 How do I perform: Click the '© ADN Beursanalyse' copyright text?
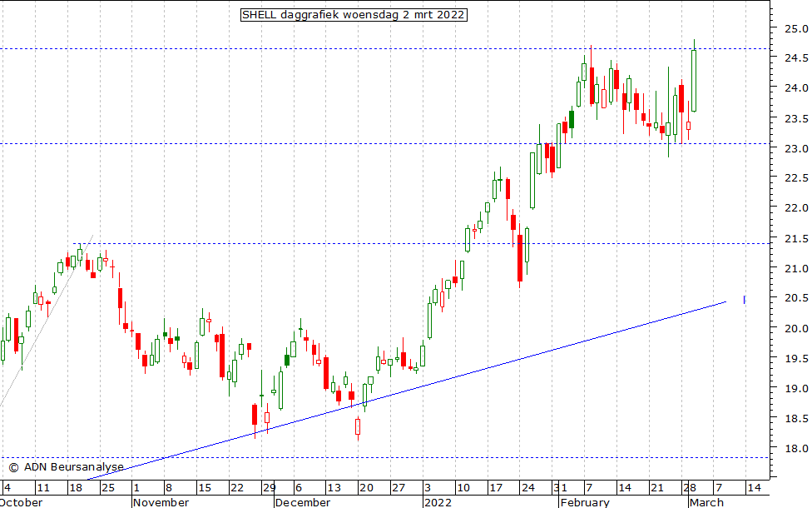coord(67,467)
